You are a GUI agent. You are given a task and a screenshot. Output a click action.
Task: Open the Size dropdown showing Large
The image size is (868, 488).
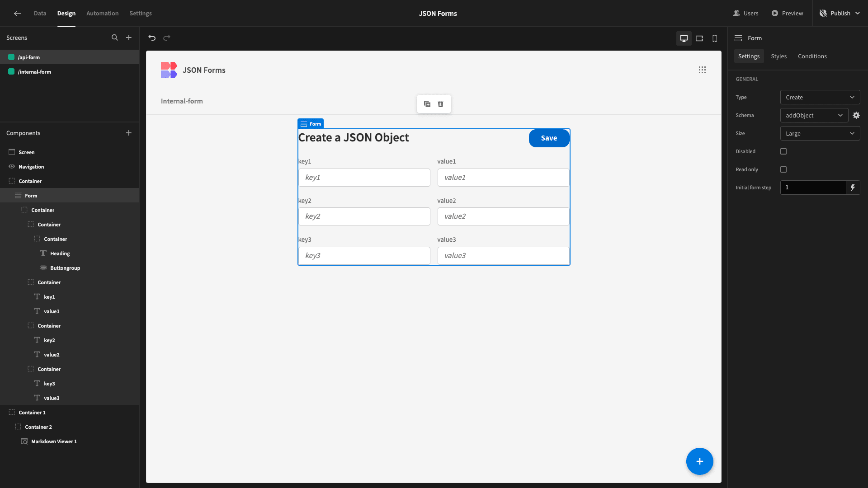(x=820, y=133)
